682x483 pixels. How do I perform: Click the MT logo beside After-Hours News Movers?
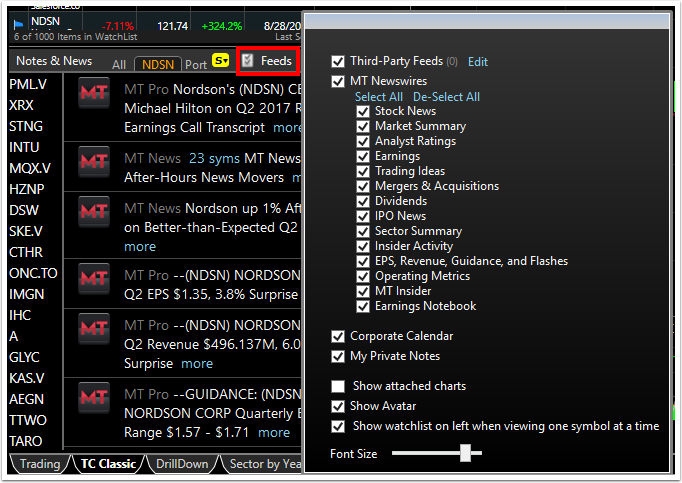tap(94, 161)
